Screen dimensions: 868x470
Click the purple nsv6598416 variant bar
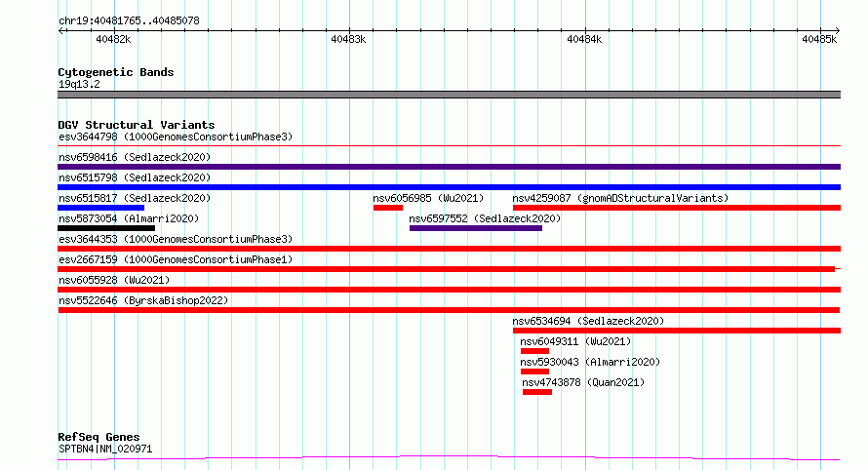click(x=449, y=167)
